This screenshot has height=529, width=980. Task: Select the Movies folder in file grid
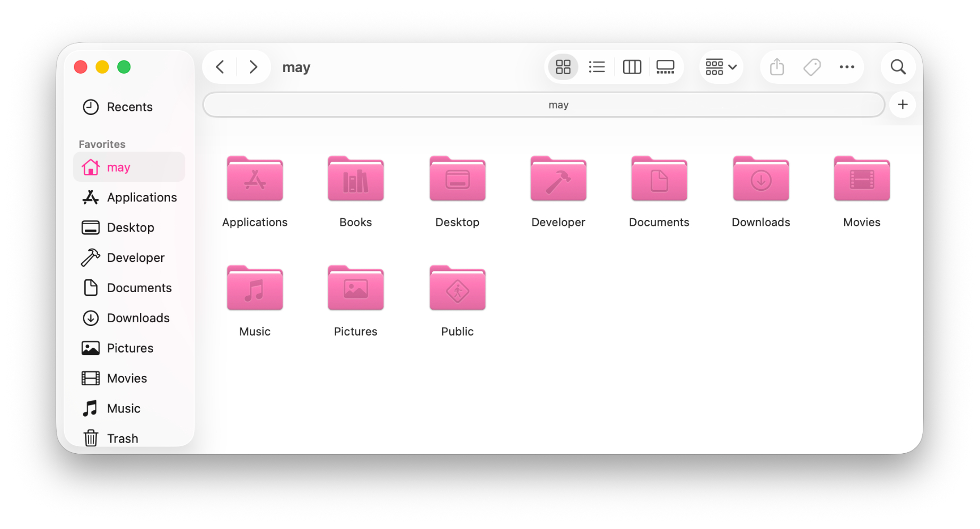click(861, 180)
